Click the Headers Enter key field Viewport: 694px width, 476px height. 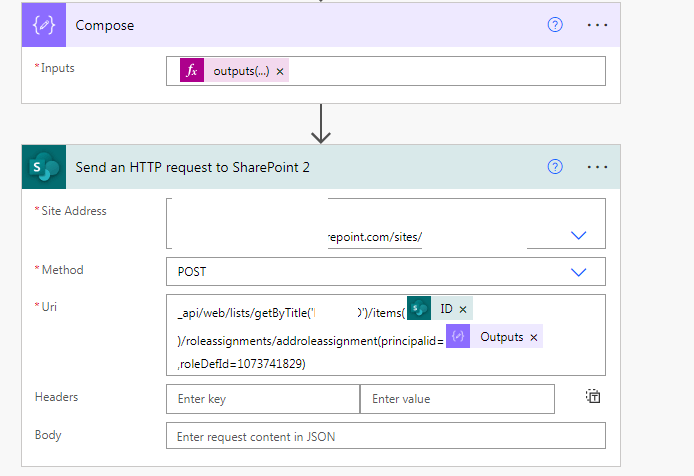[x=263, y=399]
